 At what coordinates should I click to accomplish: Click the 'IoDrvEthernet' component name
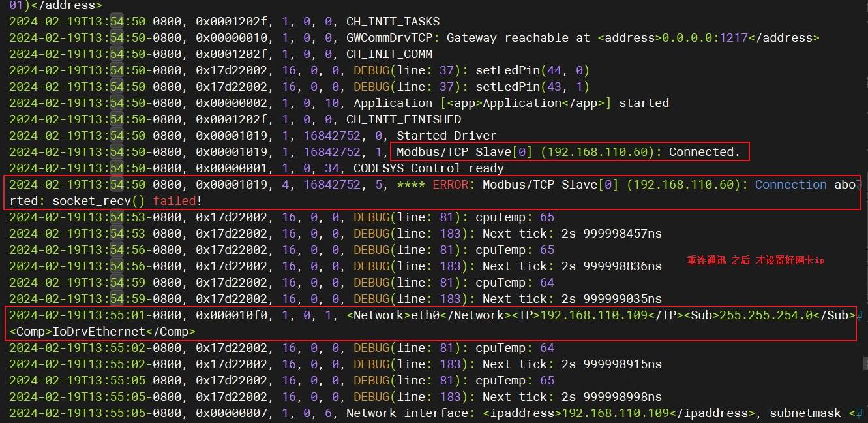(98, 332)
